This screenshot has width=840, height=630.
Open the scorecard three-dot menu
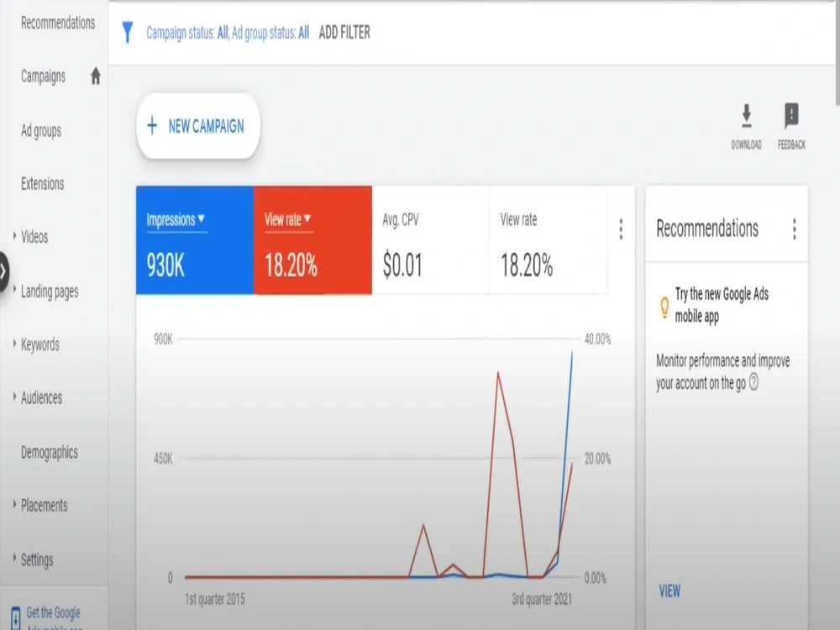(621, 229)
